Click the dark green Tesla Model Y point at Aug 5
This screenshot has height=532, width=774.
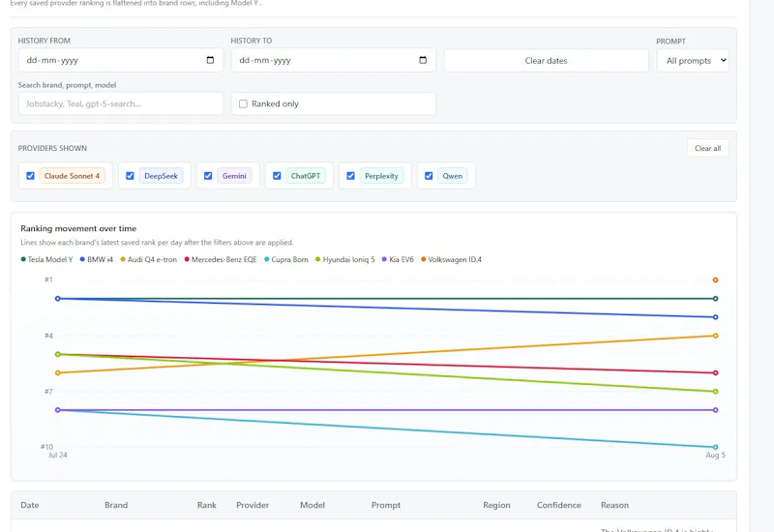[715, 299]
